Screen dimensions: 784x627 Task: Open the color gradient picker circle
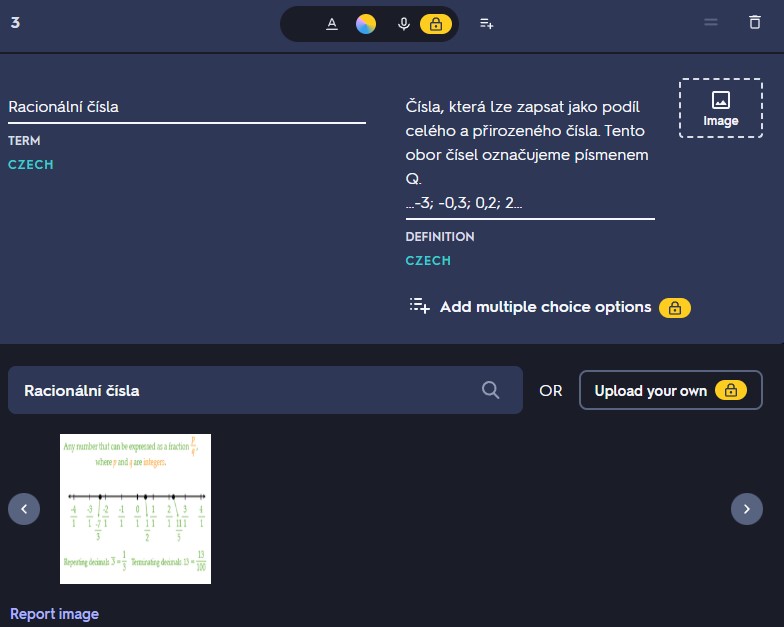tap(366, 24)
